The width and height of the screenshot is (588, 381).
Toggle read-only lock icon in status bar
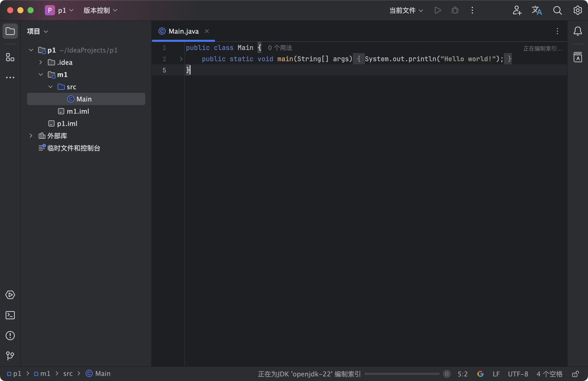[575, 374]
